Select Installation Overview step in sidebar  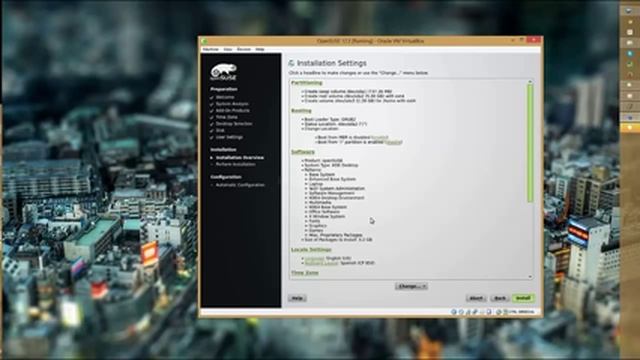240,158
